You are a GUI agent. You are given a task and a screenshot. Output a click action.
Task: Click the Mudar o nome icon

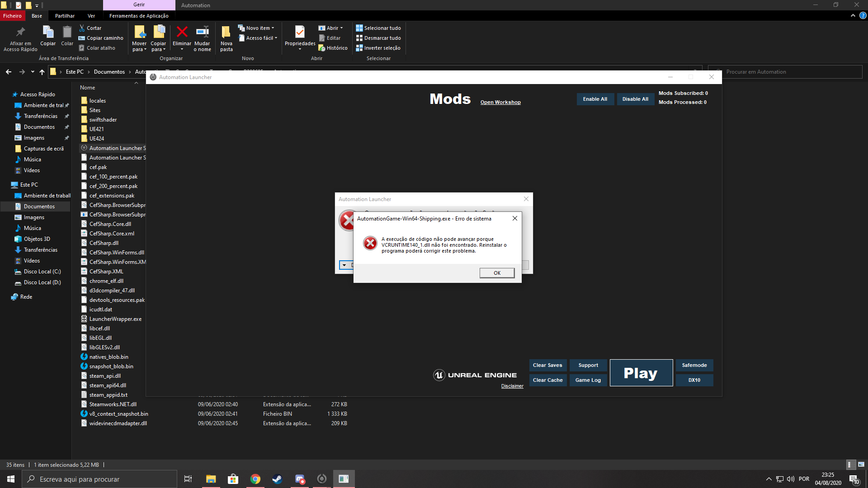click(202, 32)
